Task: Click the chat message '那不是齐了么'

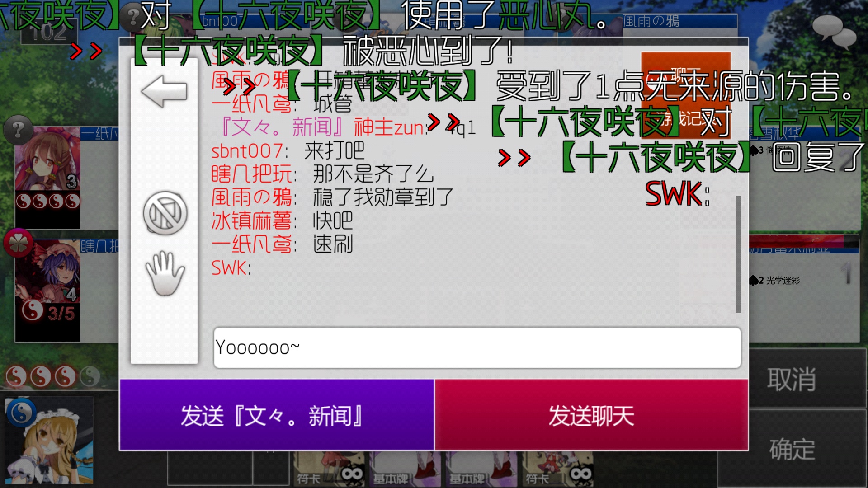Action: [x=373, y=174]
